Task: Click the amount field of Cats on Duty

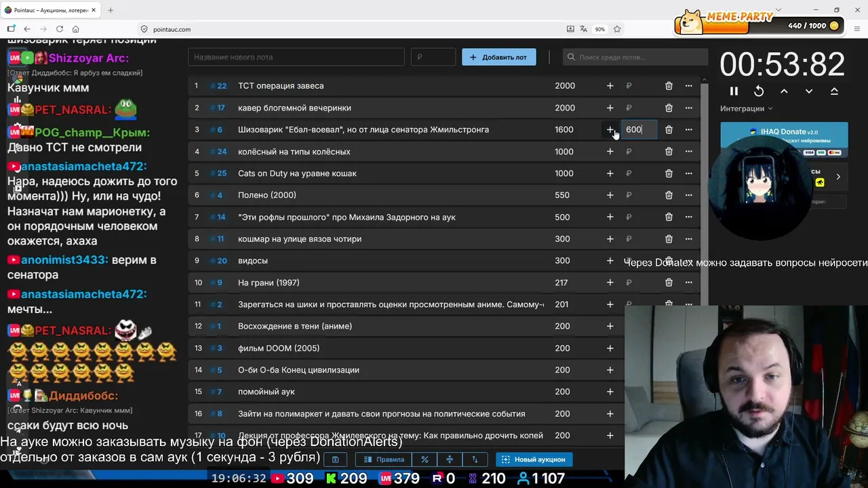Action: (639, 173)
